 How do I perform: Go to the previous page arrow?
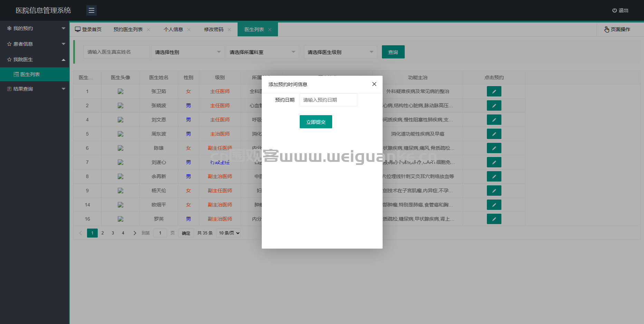pos(80,233)
